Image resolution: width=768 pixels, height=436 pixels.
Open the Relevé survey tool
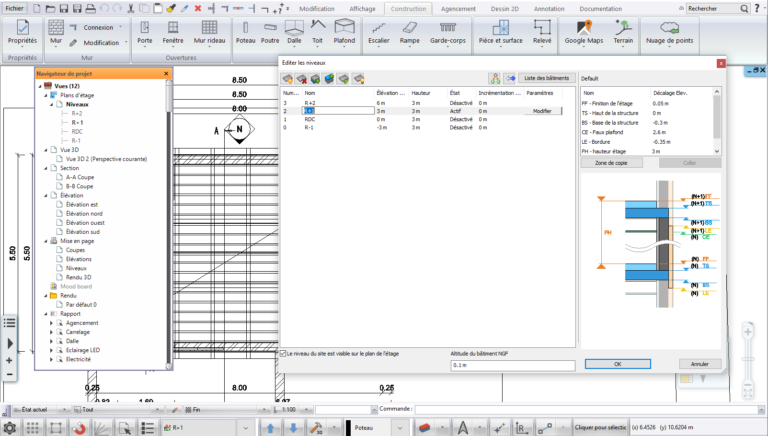pyautogui.click(x=542, y=32)
